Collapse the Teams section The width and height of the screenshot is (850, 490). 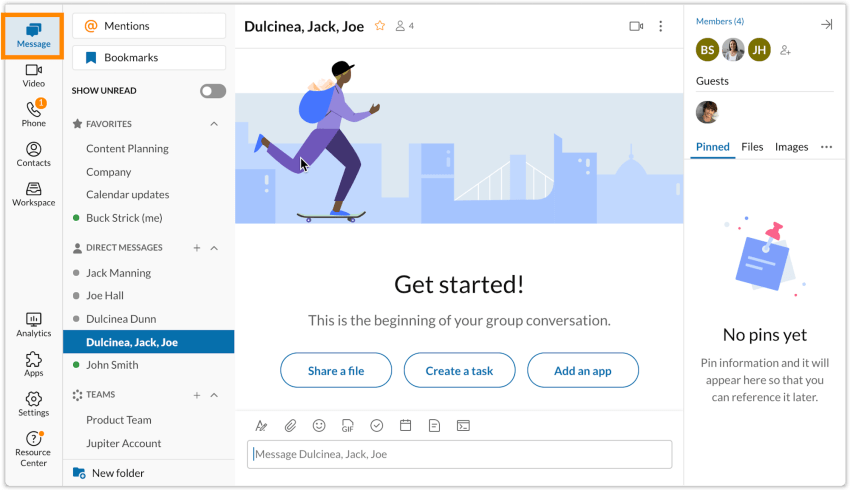pyautogui.click(x=214, y=395)
